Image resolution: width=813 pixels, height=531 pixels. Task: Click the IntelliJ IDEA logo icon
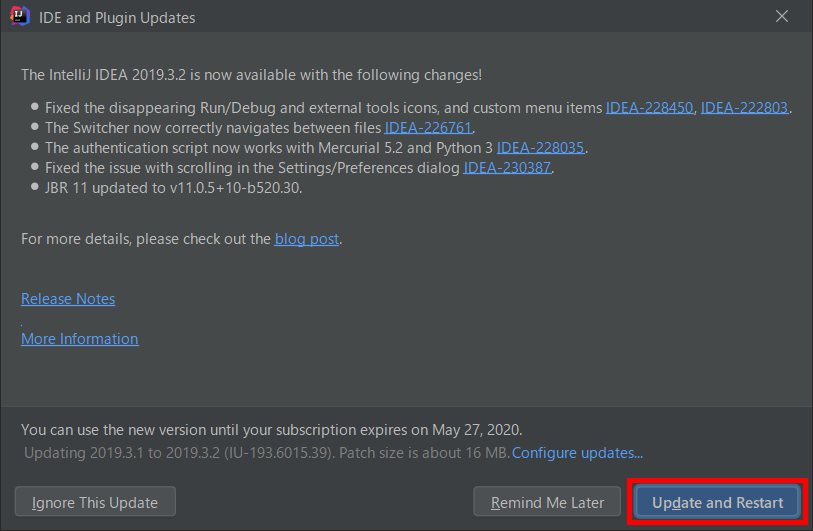pyautogui.click(x=20, y=16)
